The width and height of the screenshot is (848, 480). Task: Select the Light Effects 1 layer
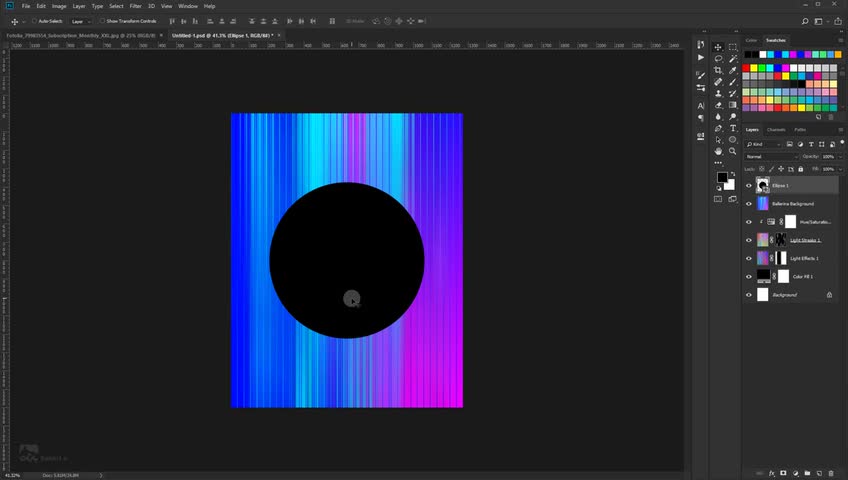pos(791,258)
